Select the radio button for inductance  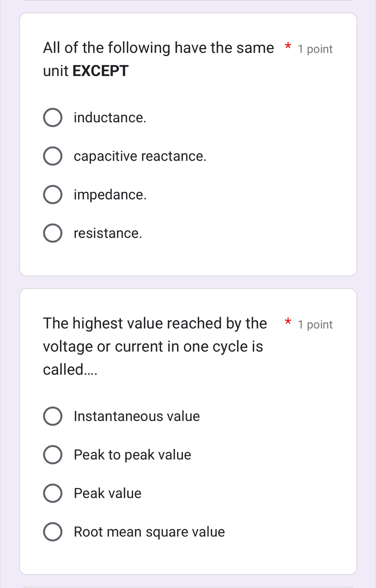click(52, 118)
